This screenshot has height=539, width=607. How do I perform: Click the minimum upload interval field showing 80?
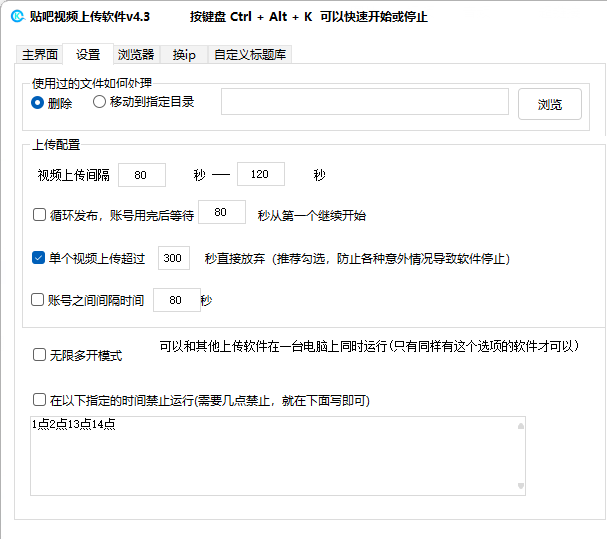tap(142, 175)
